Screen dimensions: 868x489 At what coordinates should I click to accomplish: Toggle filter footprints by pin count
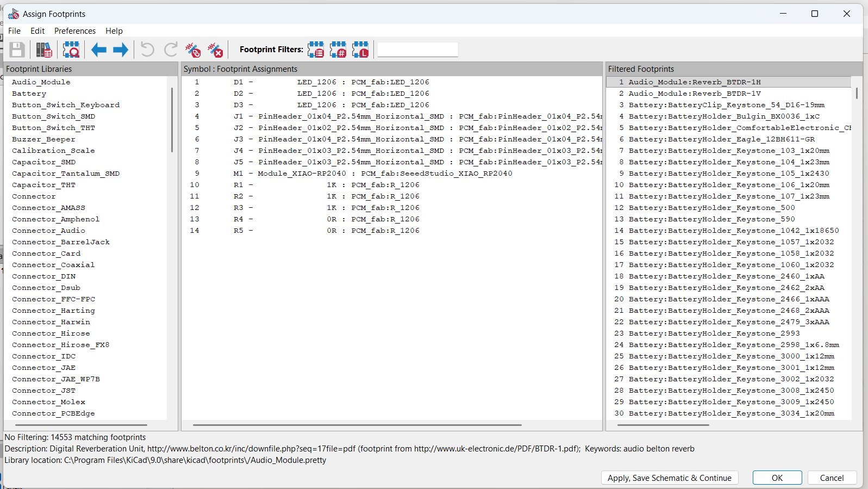(338, 49)
